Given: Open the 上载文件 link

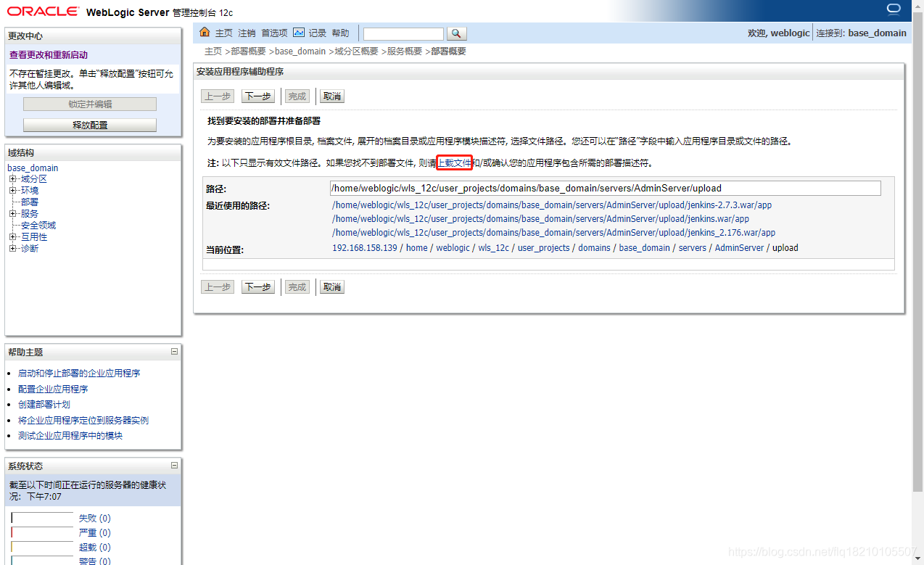Looking at the screenshot, I should 454,162.
